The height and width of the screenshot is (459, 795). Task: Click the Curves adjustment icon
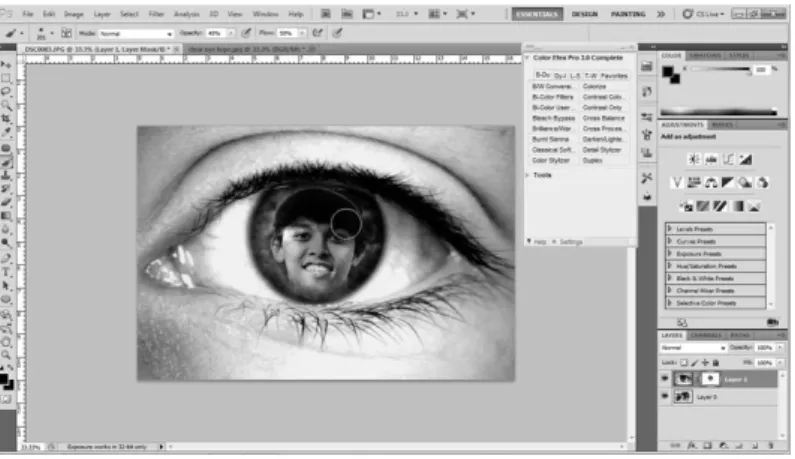pyautogui.click(x=728, y=159)
